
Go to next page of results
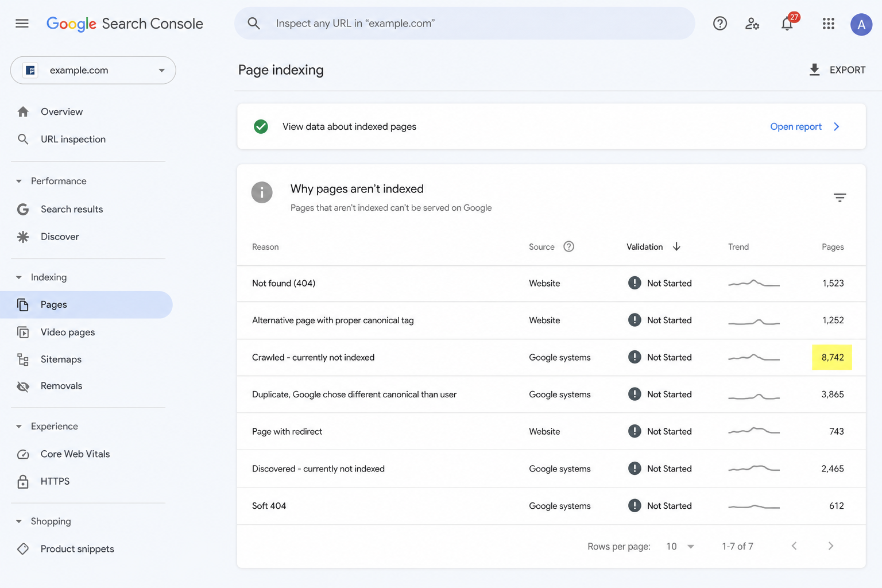[830, 546]
